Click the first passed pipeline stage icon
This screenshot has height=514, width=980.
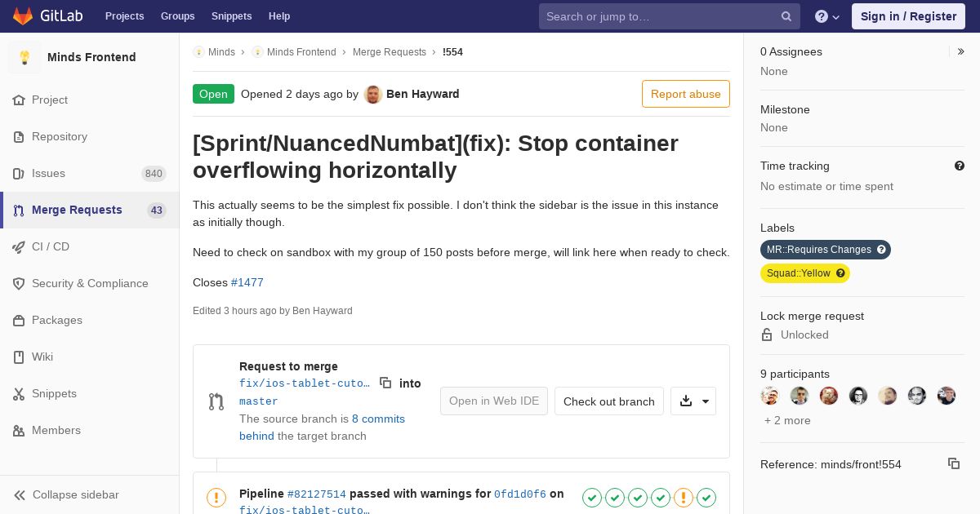coord(592,497)
